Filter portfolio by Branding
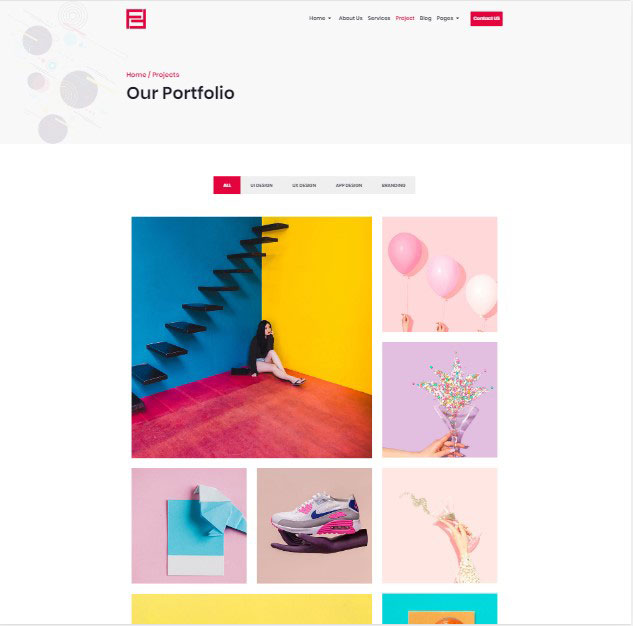 [x=394, y=185]
